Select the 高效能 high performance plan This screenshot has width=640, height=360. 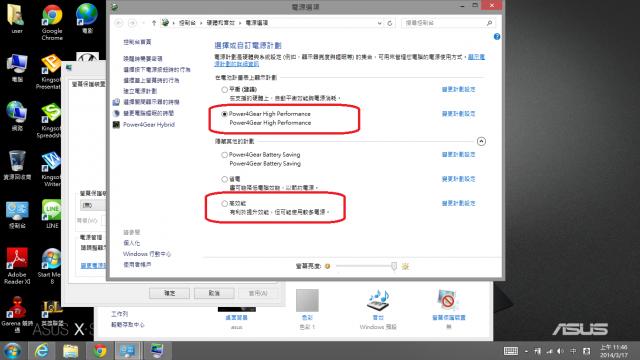(x=224, y=203)
